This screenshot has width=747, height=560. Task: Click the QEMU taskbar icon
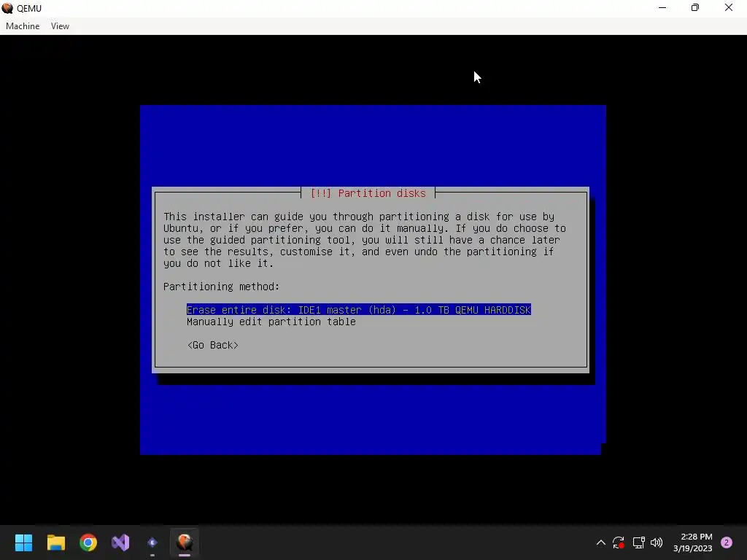coord(185,542)
